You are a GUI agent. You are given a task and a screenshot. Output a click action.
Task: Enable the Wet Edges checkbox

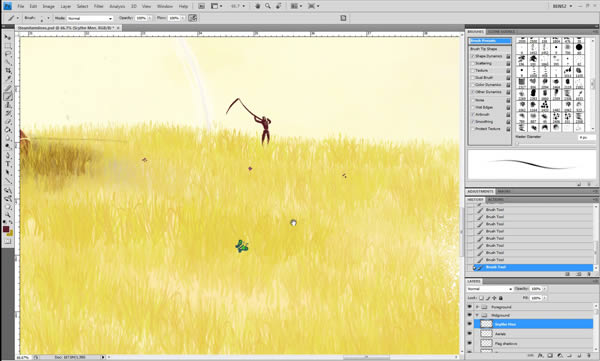click(473, 107)
